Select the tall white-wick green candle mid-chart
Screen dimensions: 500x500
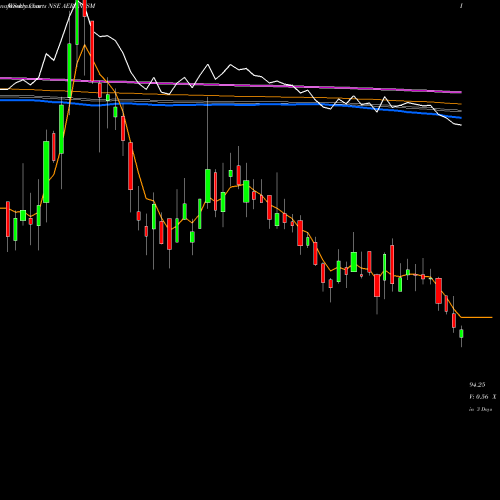[x=208, y=186]
